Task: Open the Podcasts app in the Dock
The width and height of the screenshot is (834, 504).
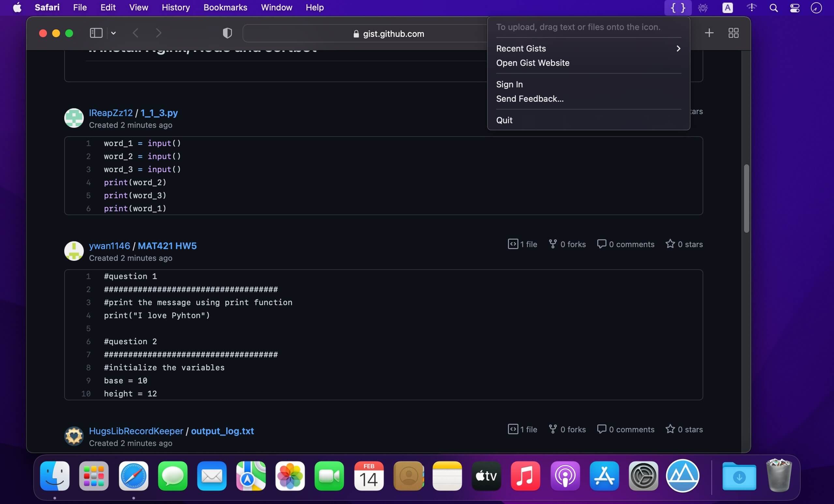Action: tap(565, 476)
